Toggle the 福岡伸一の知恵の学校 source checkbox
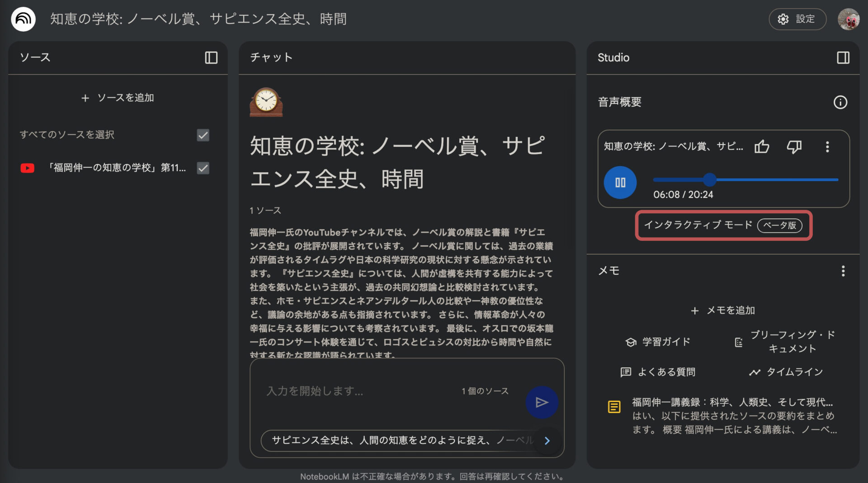This screenshot has height=483, width=868. pyautogui.click(x=203, y=168)
